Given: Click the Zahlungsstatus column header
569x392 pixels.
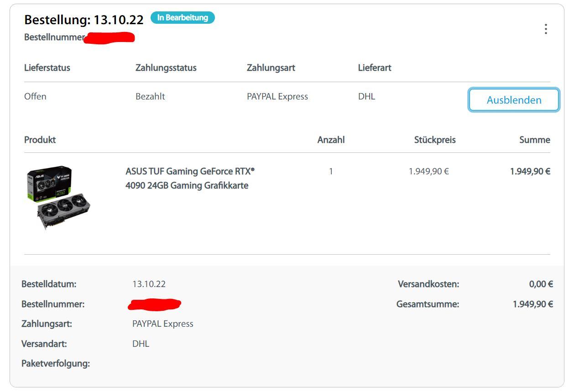Looking at the screenshot, I should coord(166,68).
